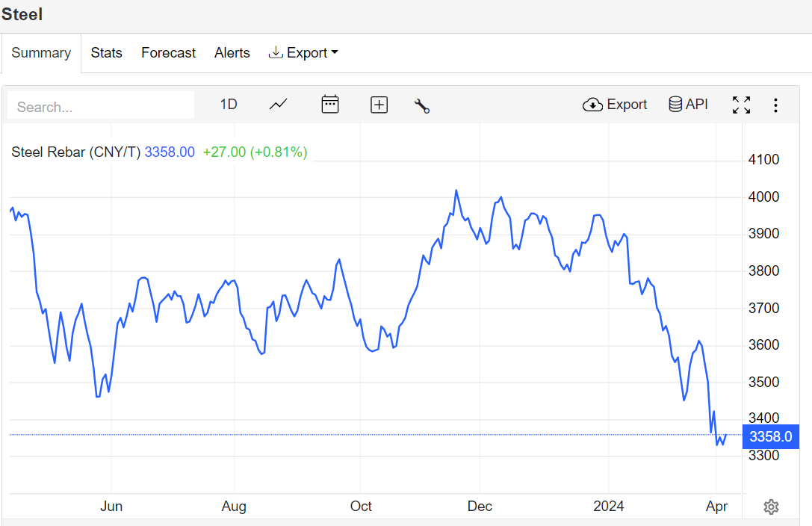Screen dimensions: 812x526
Task: Open the Alerts tab
Action: tap(232, 53)
